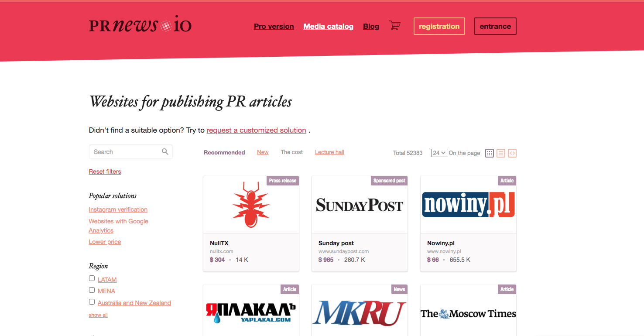Switch to the New sorting tab
Image resolution: width=644 pixels, height=336 pixels.
(263, 152)
